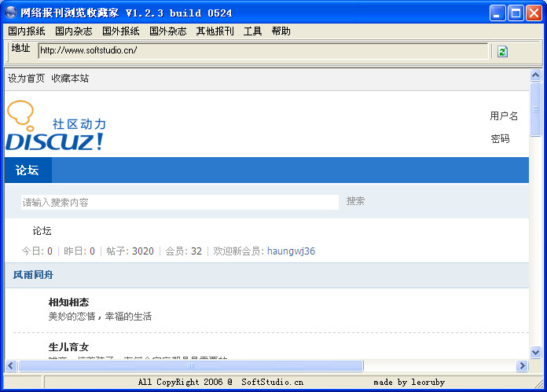The height and width of the screenshot is (392, 547).
Task: Open the 生儿育女 forum board
Action: pyautogui.click(x=68, y=347)
